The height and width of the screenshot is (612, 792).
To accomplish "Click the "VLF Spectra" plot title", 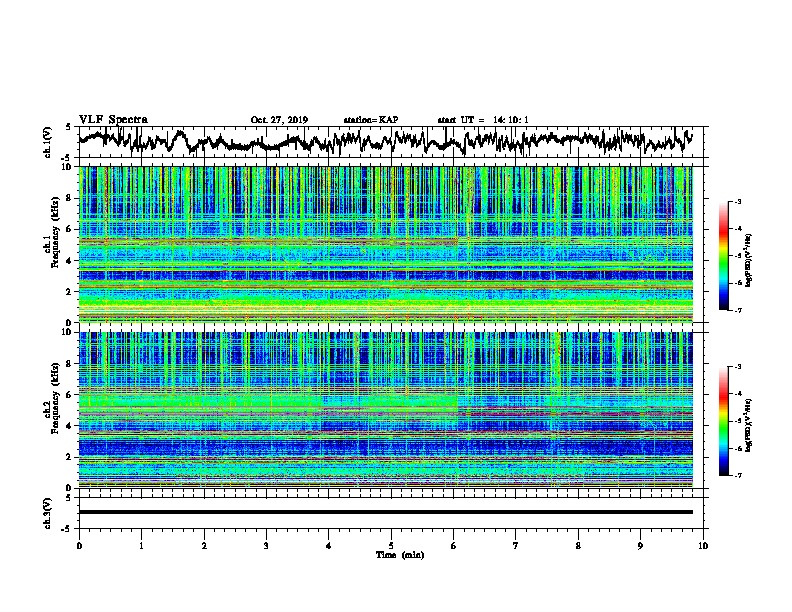I will (113, 120).
